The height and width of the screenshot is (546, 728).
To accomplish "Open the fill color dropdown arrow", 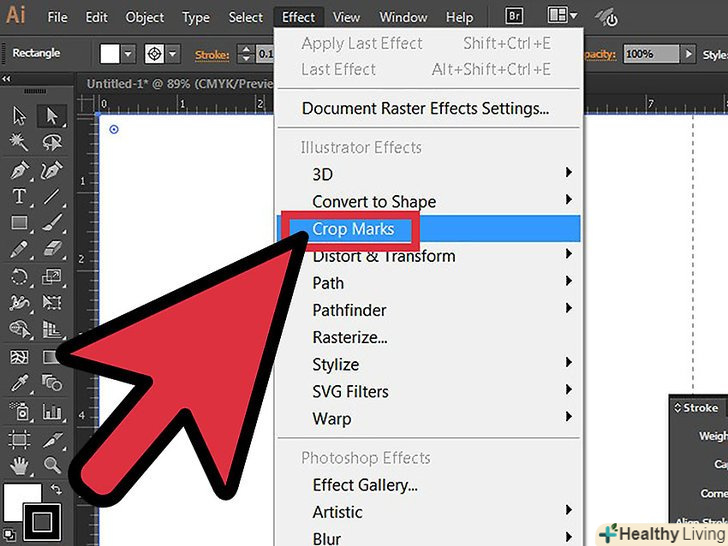I will 128,54.
